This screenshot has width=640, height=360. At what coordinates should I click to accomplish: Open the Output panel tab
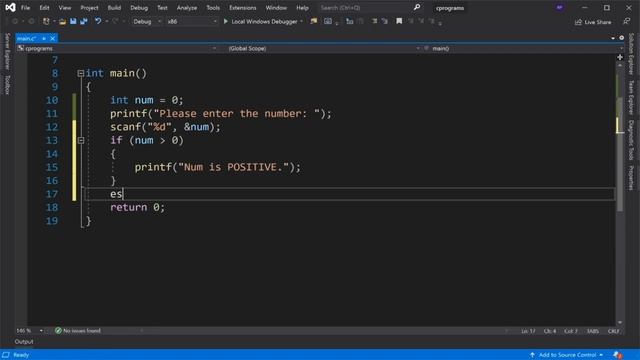24,342
